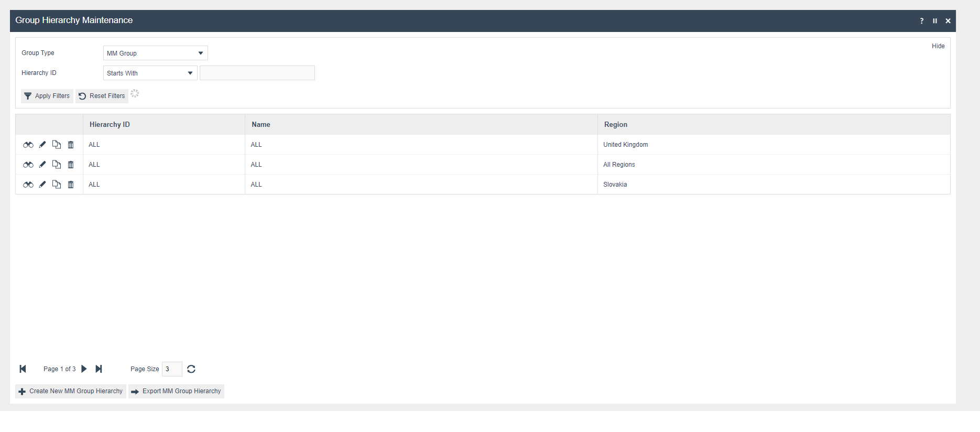Click the refresh icon beside Page Size
This screenshot has height=432, width=980.
[x=191, y=369]
